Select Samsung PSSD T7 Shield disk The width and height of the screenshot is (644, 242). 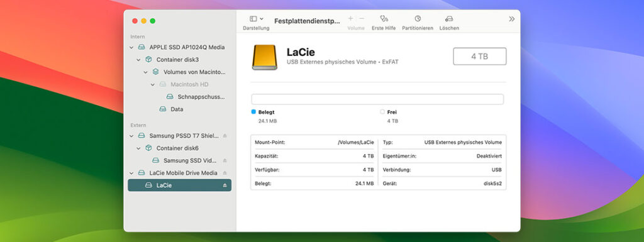coord(184,135)
